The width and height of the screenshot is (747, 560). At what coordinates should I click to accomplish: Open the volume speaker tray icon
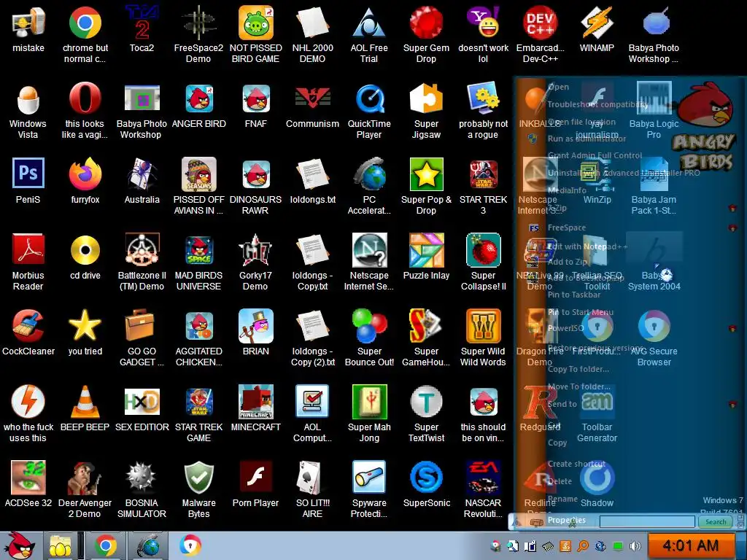tap(635, 546)
